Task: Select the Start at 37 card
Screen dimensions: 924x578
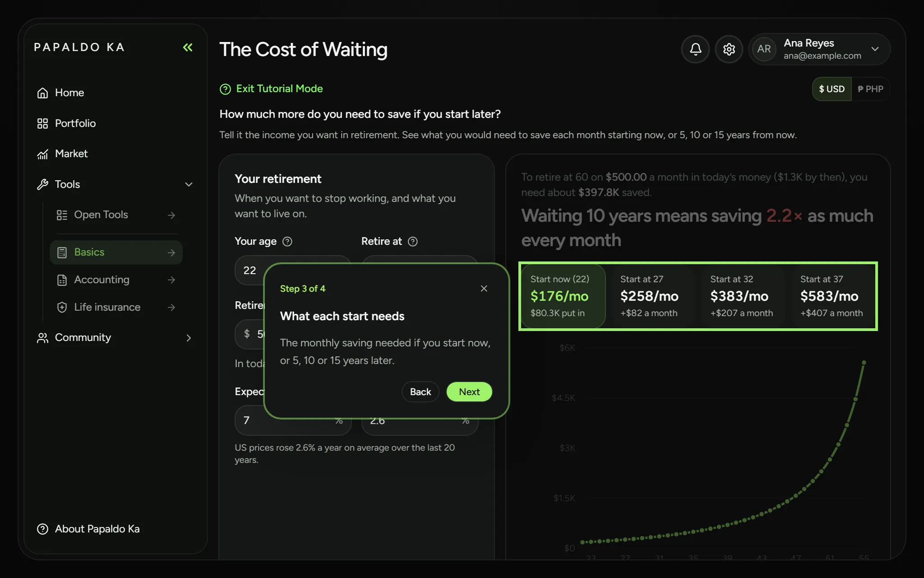Action: pos(833,296)
